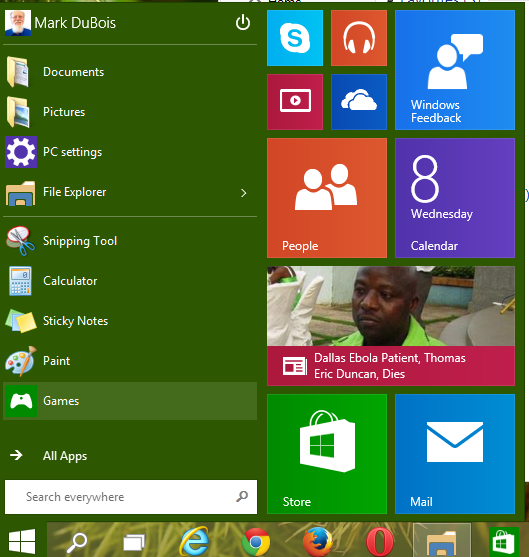Open Google Chrome from the taskbar
The height and width of the screenshot is (557, 529).
256,542
